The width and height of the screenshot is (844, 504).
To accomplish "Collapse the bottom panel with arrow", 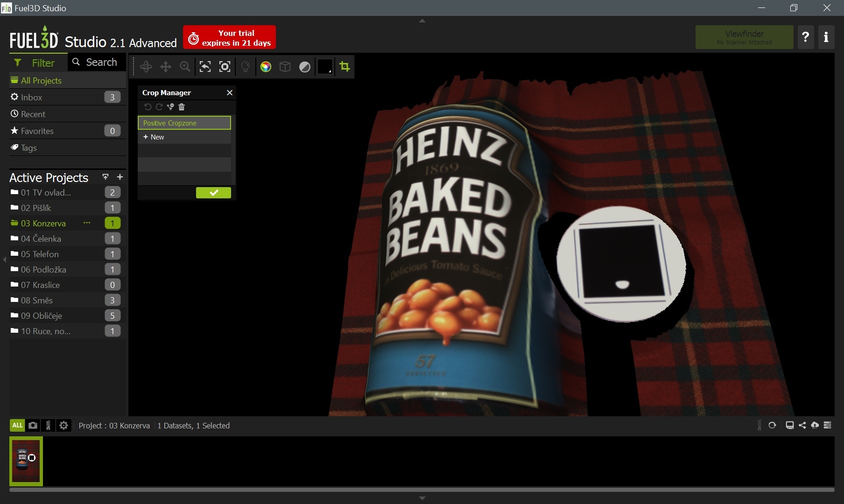I will (x=422, y=498).
